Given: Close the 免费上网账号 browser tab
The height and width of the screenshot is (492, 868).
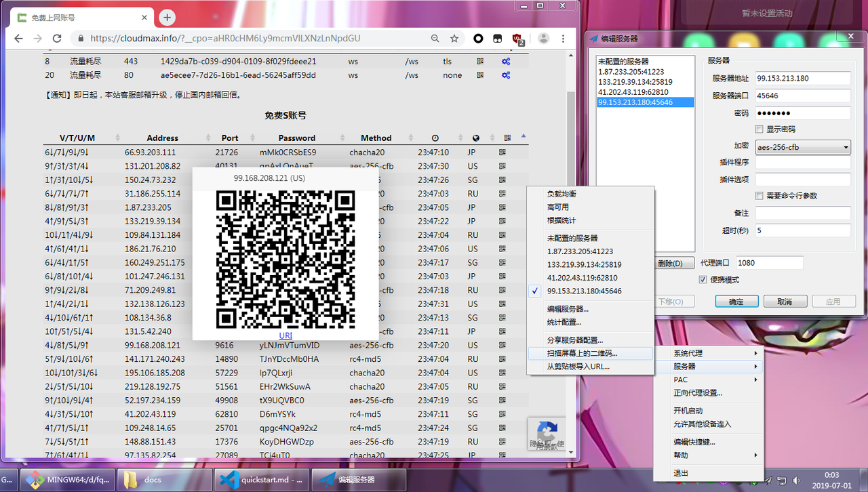Looking at the screenshot, I should coord(146,18).
